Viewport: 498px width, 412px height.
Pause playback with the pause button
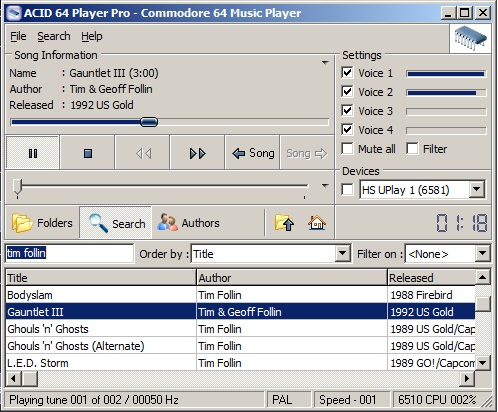33,153
